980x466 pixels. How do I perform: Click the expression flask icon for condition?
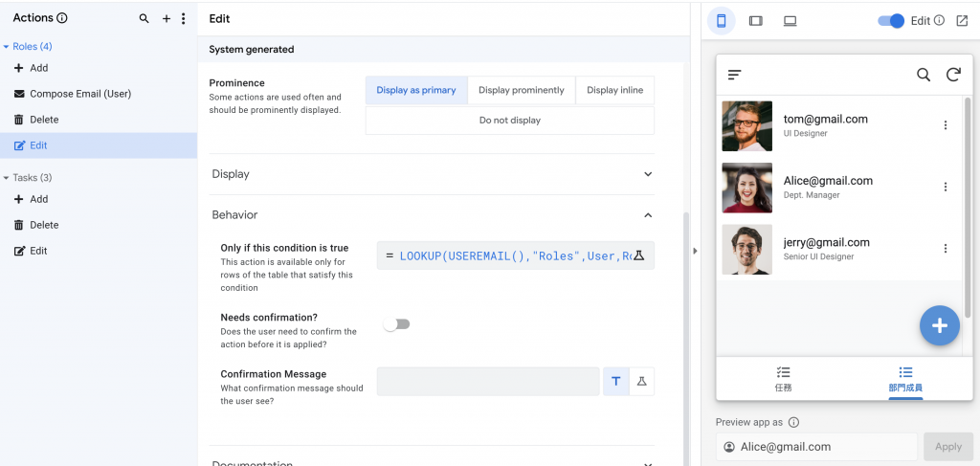[639, 255]
